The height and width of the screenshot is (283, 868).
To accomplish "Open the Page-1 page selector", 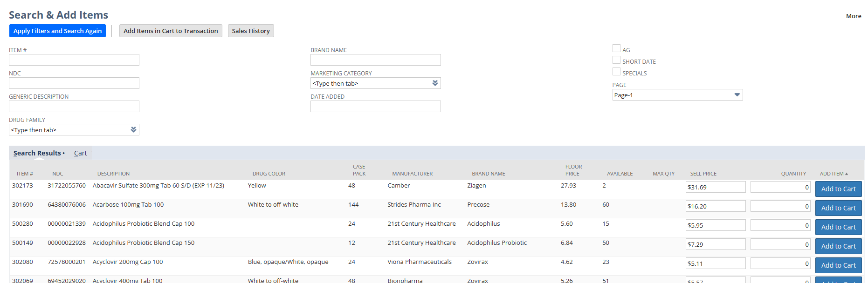I will (x=737, y=95).
